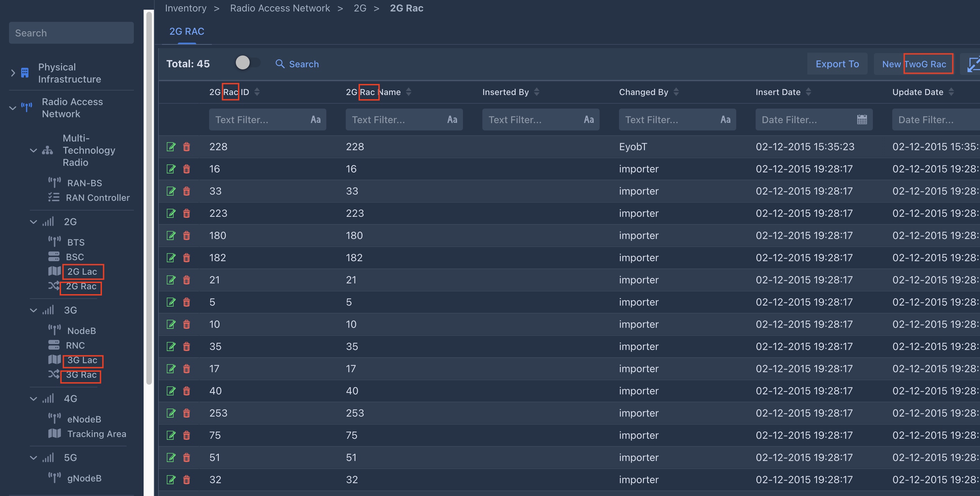
Task: Click the edit icon for row 223
Action: pyautogui.click(x=171, y=213)
